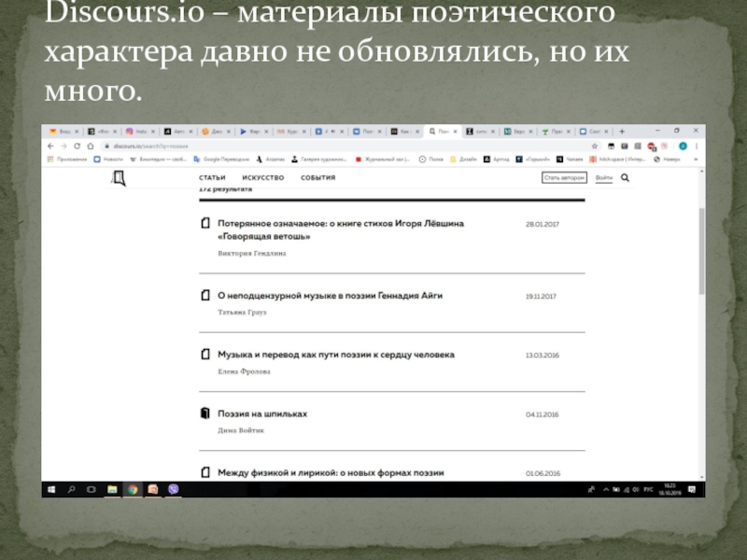This screenshot has width=747, height=560.
Task: Show hidden system tray icons
Action: pyautogui.click(x=606, y=489)
